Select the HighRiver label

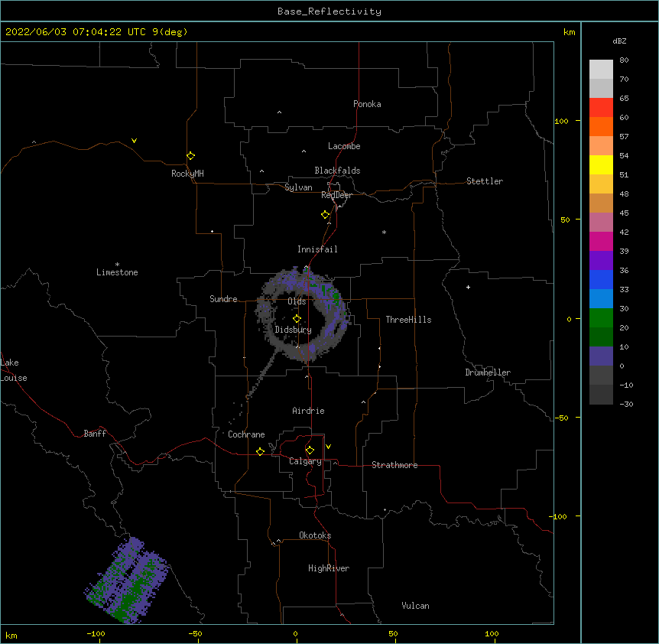[329, 568]
